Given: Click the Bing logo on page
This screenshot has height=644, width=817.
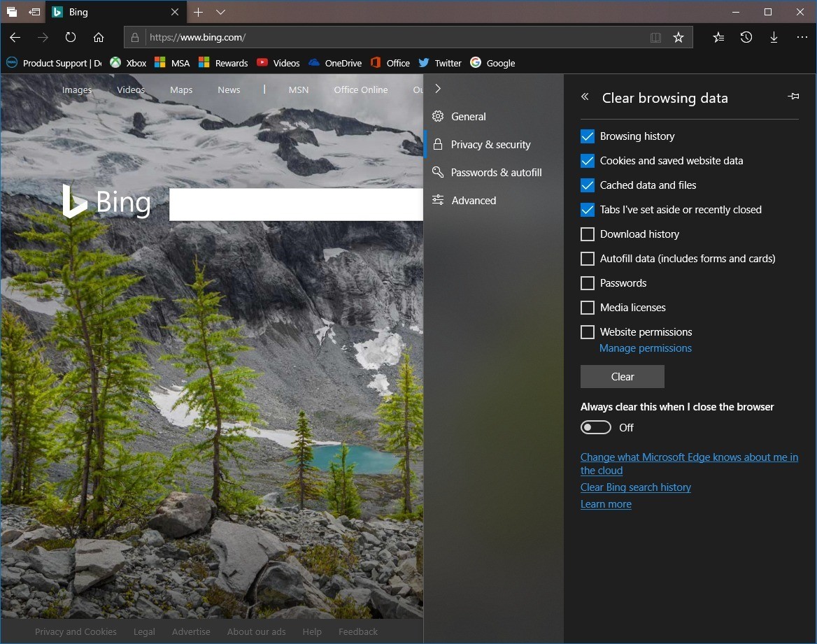Looking at the screenshot, I should pyautogui.click(x=106, y=201).
